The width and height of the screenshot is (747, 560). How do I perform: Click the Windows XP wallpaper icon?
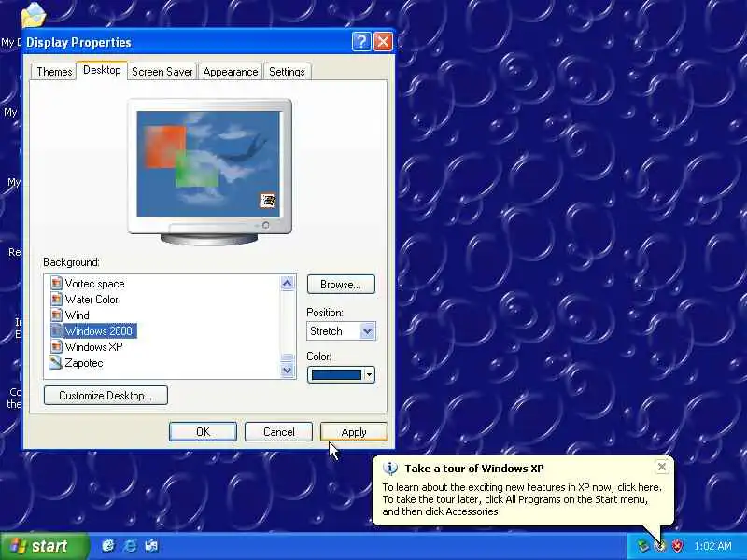(x=56, y=346)
